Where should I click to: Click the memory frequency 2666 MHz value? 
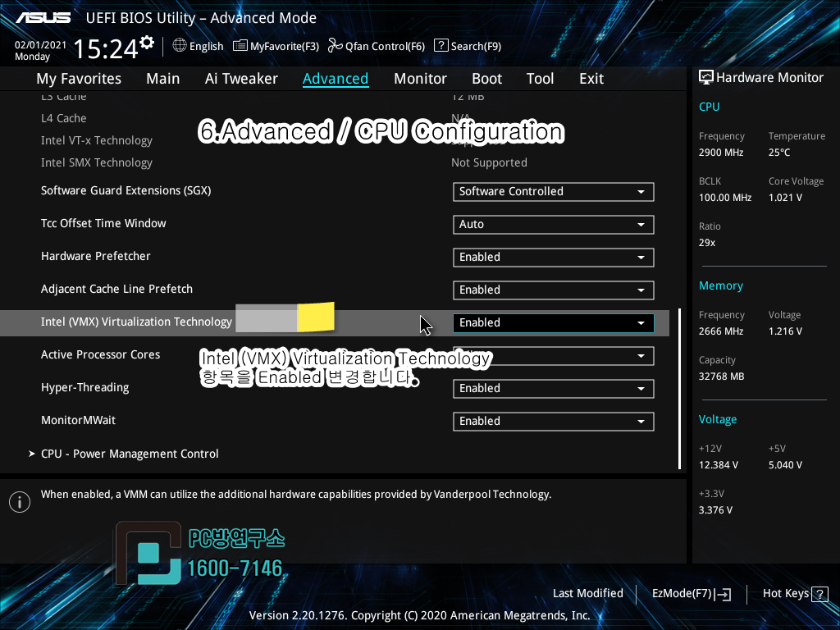click(720, 331)
